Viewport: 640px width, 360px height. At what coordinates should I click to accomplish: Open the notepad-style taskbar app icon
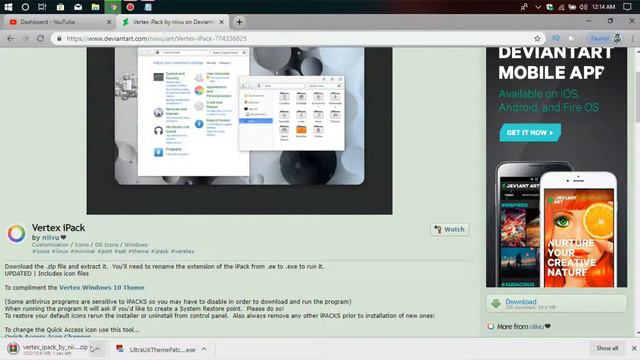pos(148,7)
